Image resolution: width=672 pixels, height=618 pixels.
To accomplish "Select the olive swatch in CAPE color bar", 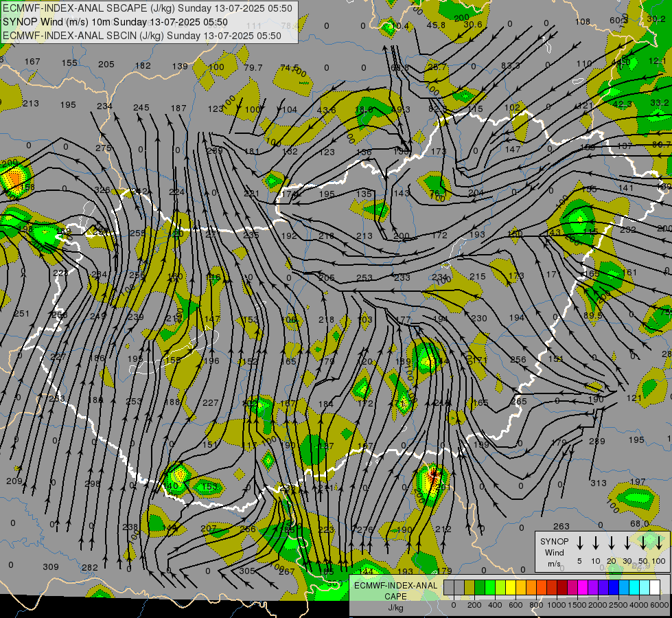I will pos(470,587).
